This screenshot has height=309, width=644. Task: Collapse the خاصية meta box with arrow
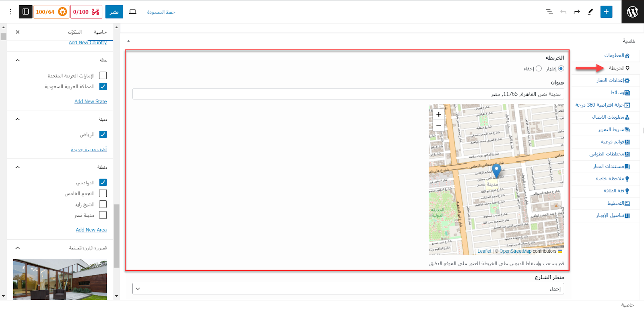click(x=128, y=41)
